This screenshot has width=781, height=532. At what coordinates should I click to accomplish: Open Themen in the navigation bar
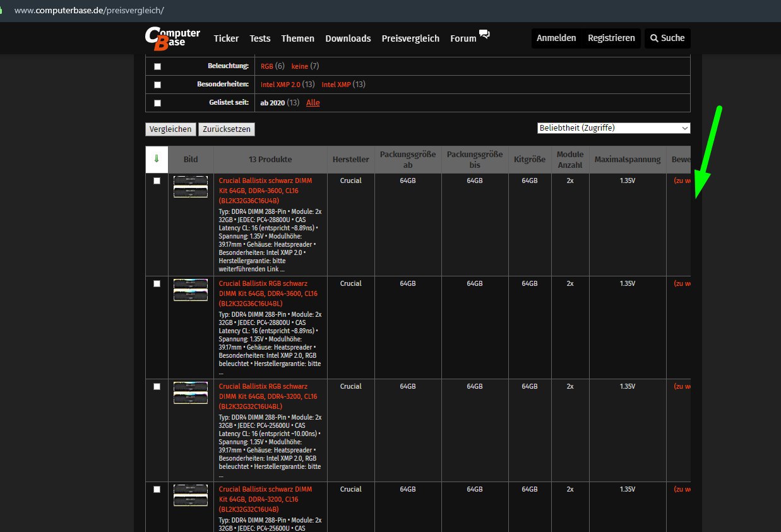(x=298, y=38)
